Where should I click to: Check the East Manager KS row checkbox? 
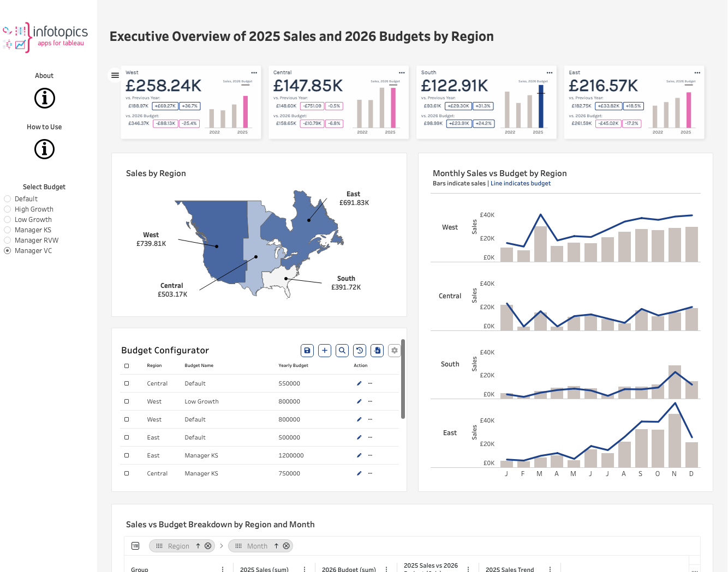(127, 456)
